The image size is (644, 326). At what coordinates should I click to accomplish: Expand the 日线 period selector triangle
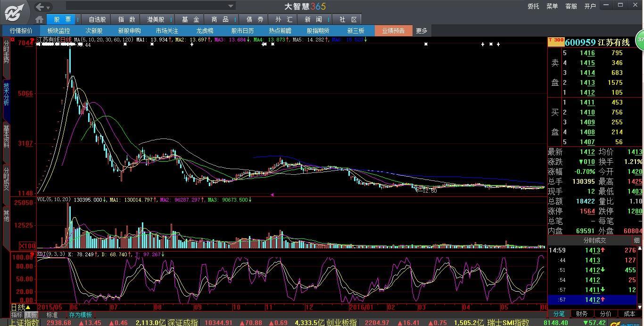click(28, 307)
